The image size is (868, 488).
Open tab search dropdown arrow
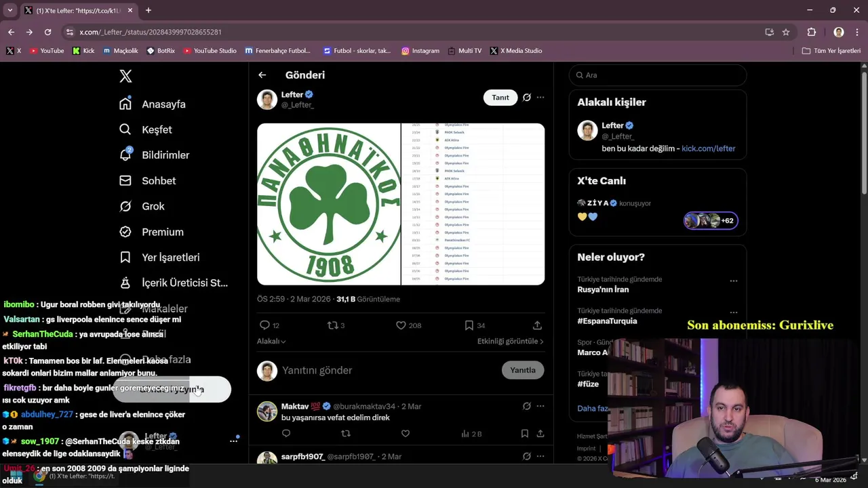(x=9, y=10)
